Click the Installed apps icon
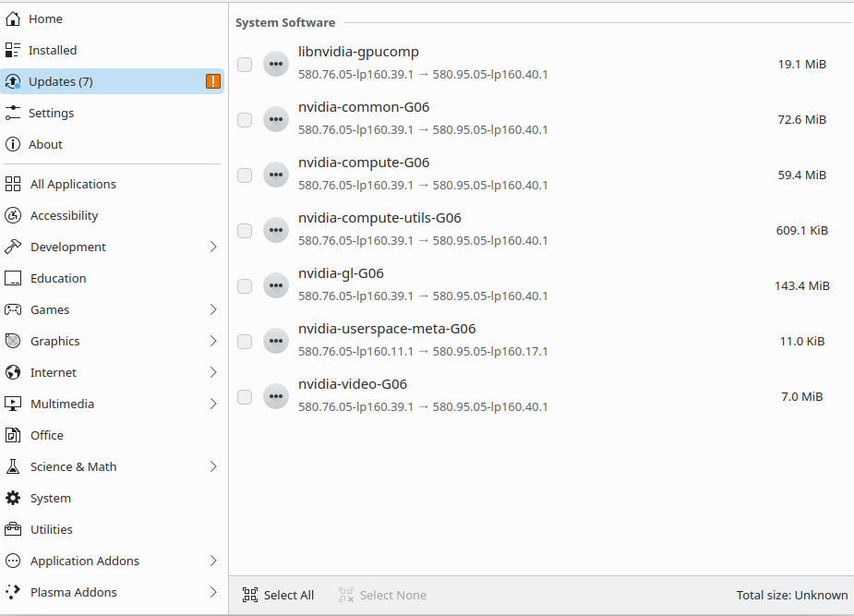The width and height of the screenshot is (854, 616). click(13, 50)
